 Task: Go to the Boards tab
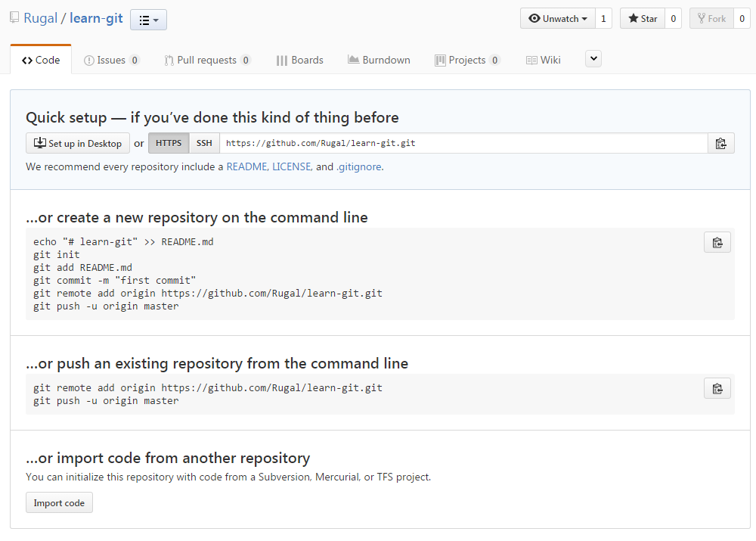300,60
